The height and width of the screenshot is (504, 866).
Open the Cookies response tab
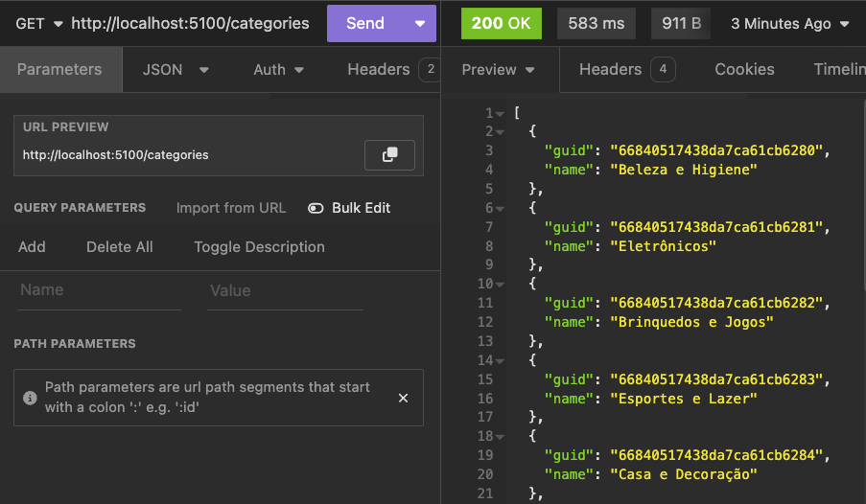click(x=744, y=69)
